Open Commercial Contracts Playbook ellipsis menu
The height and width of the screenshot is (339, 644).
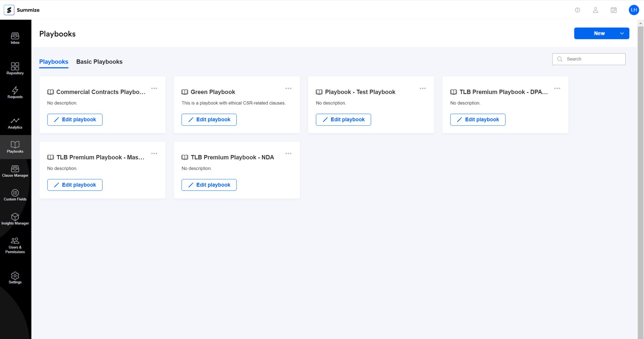[154, 89]
